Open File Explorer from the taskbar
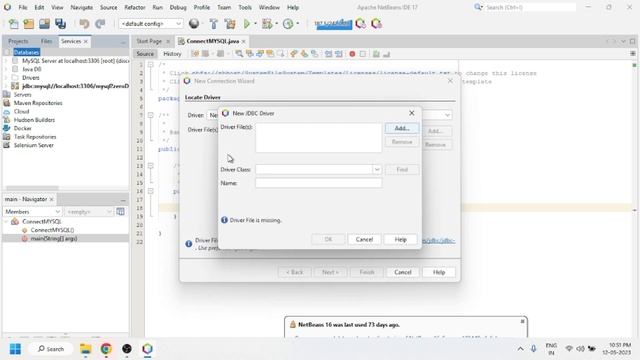Image resolution: width=640 pixels, height=360 pixels. pos(86,349)
